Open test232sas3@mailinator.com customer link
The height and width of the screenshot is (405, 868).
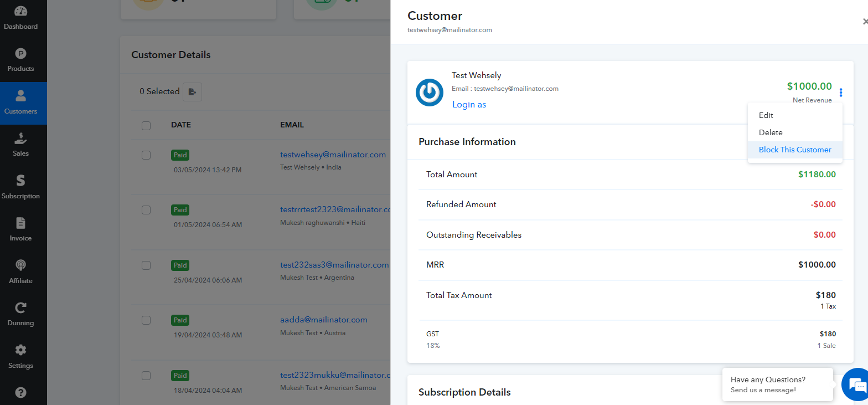tap(334, 265)
